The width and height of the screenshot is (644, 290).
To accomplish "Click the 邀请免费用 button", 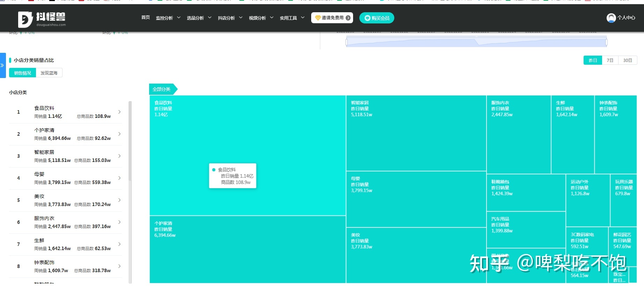I will [x=332, y=18].
